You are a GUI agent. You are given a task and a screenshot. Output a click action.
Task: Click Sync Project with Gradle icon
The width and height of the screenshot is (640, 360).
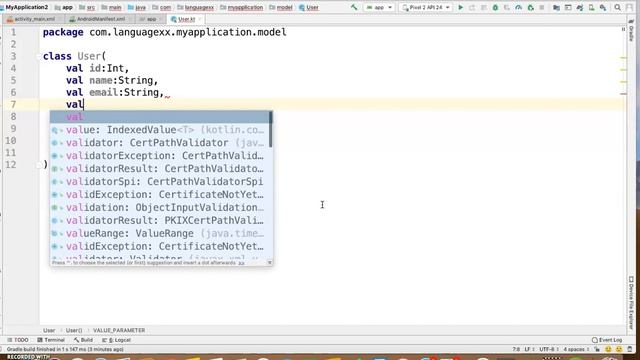click(x=580, y=7)
